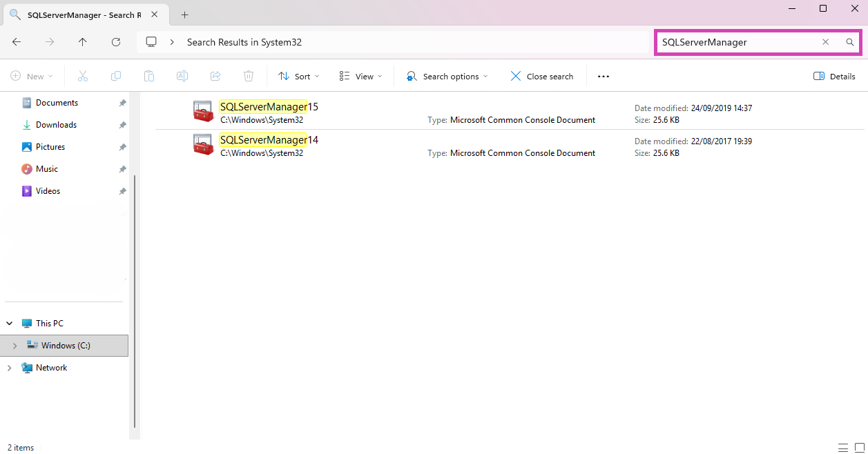Click the Delete trash icon
This screenshot has height=454, width=868.
pyautogui.click(x=249, y=77)
